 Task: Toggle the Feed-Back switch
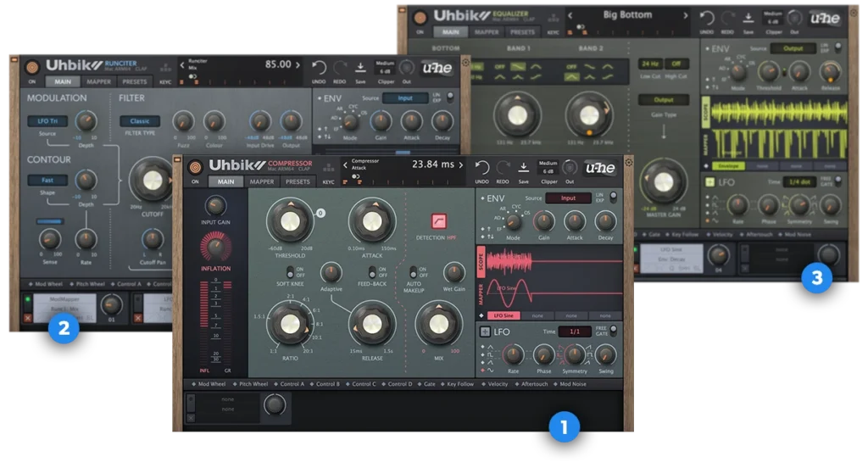(x=372, y=272)
